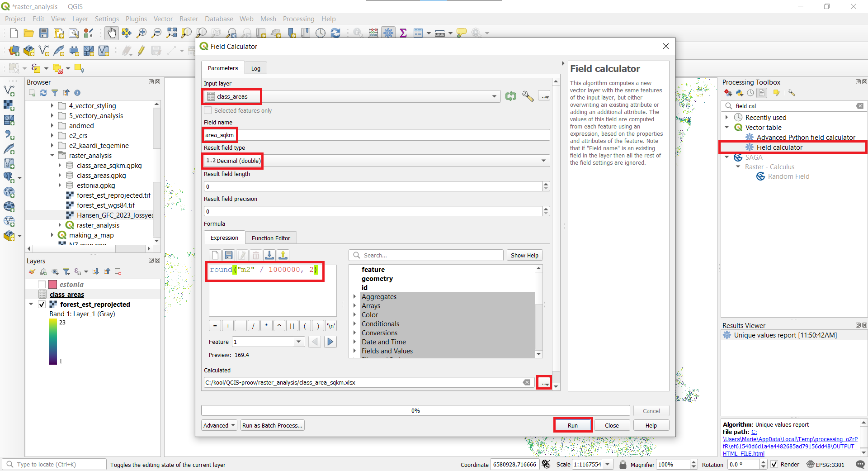Expand the Aggregates function group

pyautogui.click(x=355, y=297)
